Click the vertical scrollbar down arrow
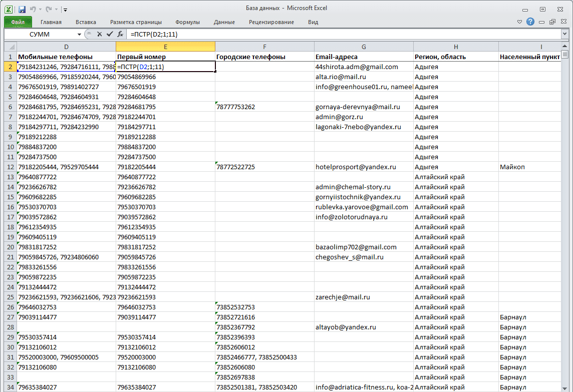573x392 pixels. click(564, 388)
